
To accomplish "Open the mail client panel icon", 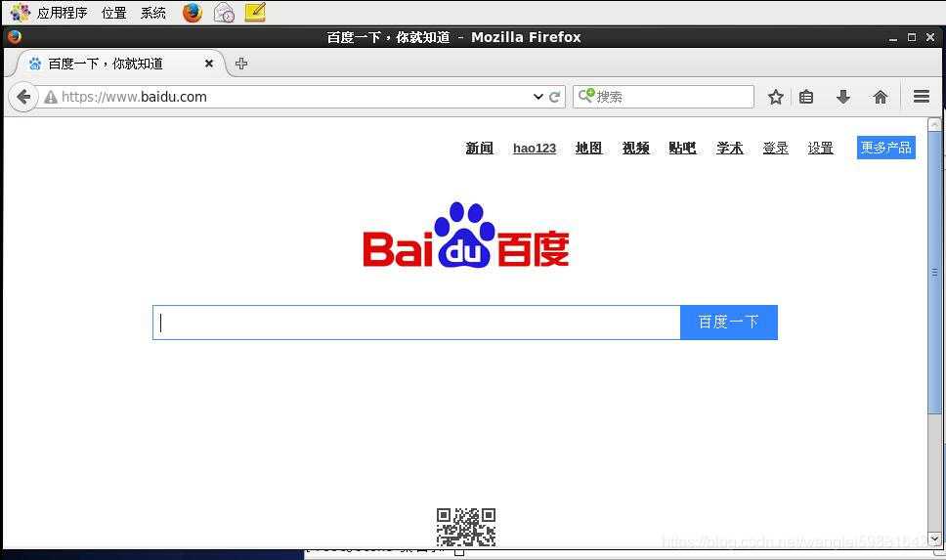I will pos(224,12).
